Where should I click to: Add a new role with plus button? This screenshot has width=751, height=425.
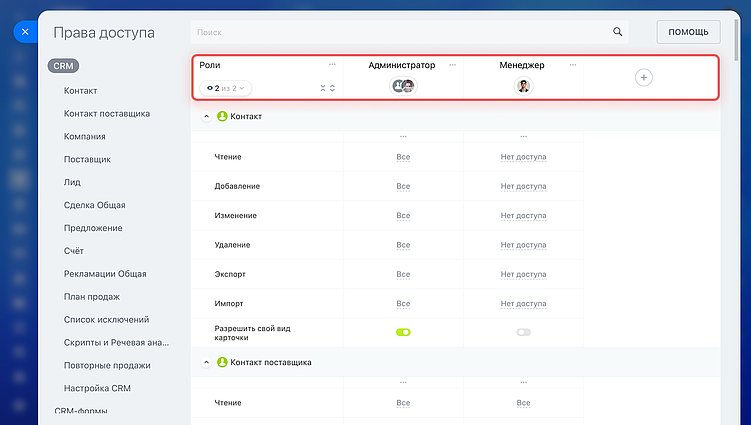644,78
